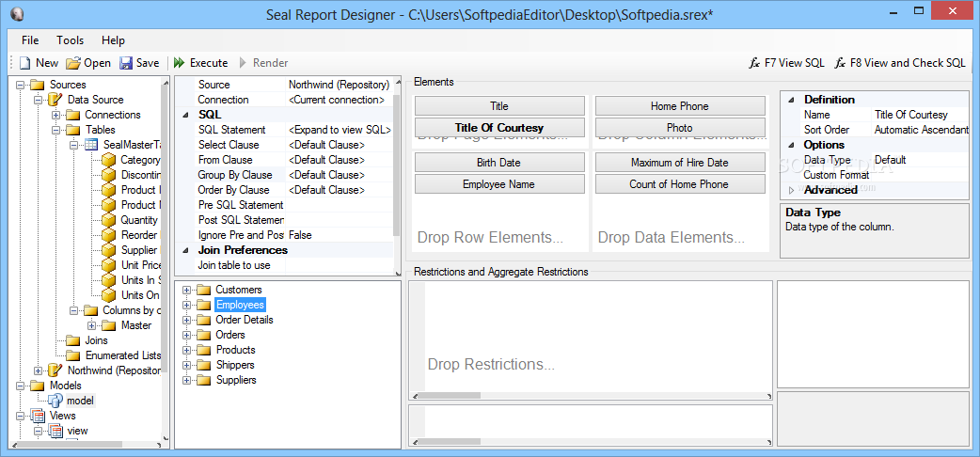Collapse the Models tree node

[x=21, y=386]
